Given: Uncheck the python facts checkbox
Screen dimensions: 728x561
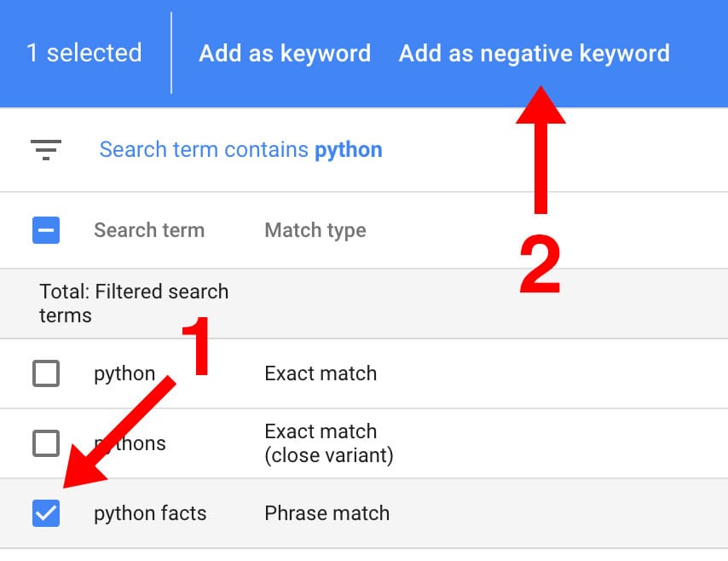Looking at the screenshot, I should pos(47,513).
